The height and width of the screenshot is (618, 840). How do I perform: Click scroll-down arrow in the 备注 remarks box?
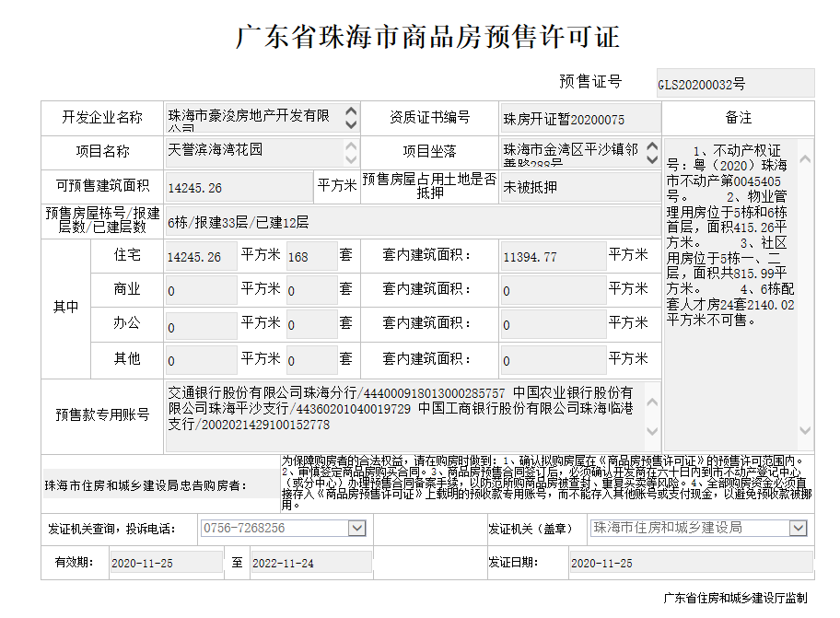tap(806, 429)
